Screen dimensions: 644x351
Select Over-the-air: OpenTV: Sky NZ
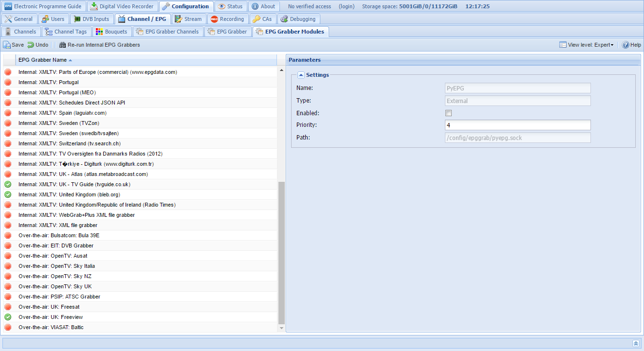(x=140, y=276)
